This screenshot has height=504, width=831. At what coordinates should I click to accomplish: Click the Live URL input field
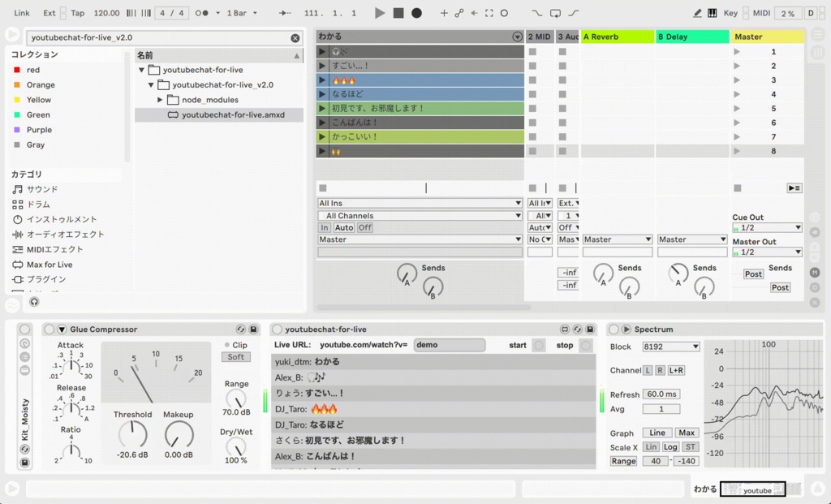[x=450, y=345]
